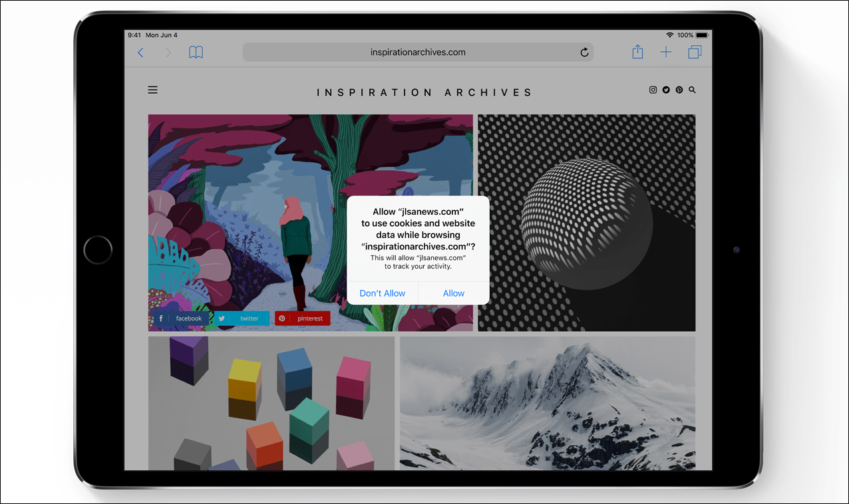This screenshot has width=849, height=504.
Task: Open the Twitter icon in site header
Action: [666, 90]
